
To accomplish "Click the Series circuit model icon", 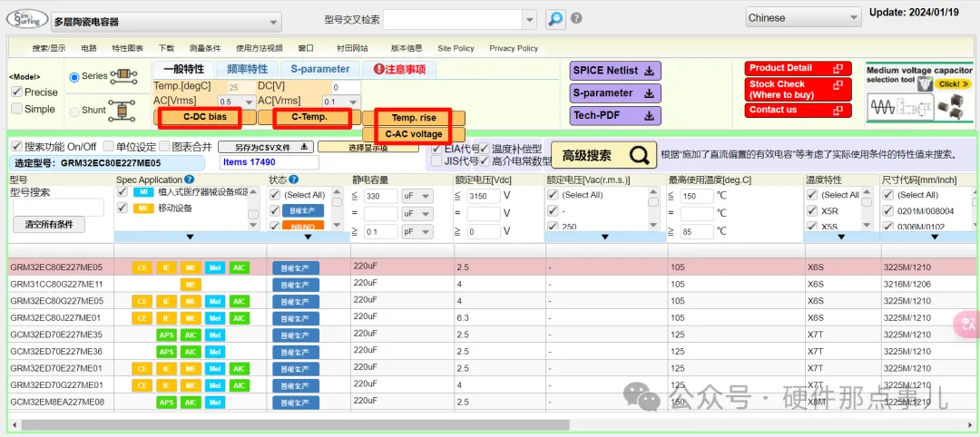I will pos(122,76).
